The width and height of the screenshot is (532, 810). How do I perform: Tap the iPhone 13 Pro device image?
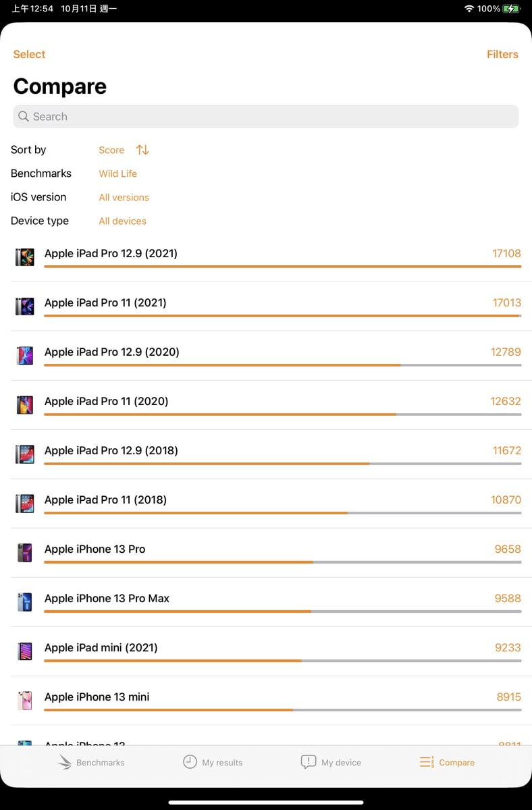click(x=25, y=552)
